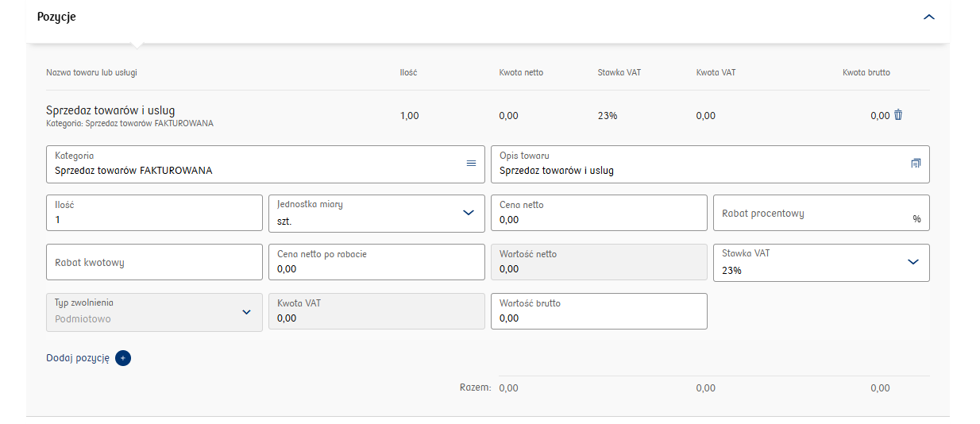Open the Typ zwolnienia dropdown
This screenshot has width=980, height=424.
(246, 312)
